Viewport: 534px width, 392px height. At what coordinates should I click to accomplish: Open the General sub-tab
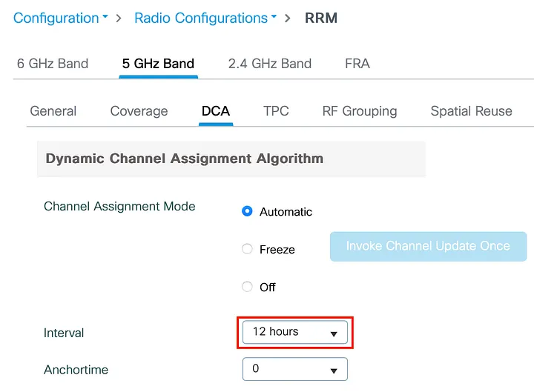[x=53, y=111]
